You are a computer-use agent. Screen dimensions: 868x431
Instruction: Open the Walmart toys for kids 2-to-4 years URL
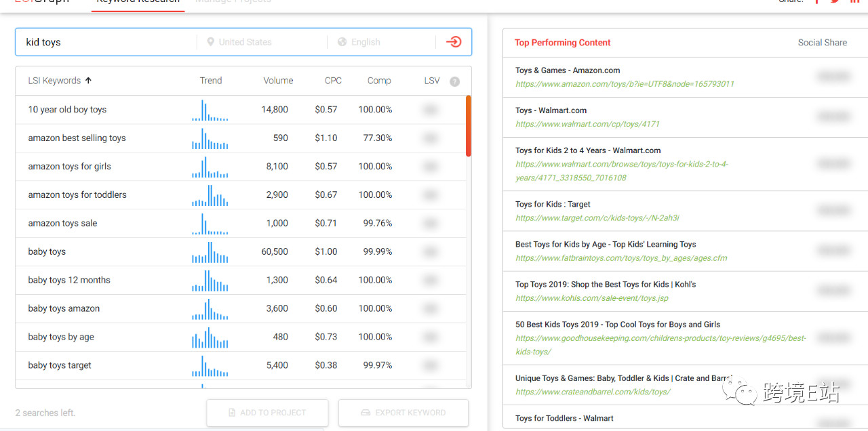[622, 171]
